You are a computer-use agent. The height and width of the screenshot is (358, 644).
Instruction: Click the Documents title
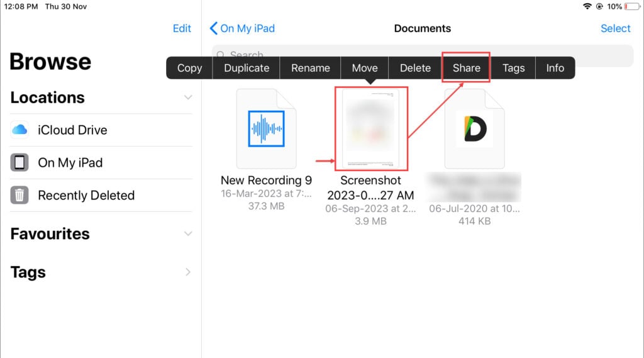(422, 28)
